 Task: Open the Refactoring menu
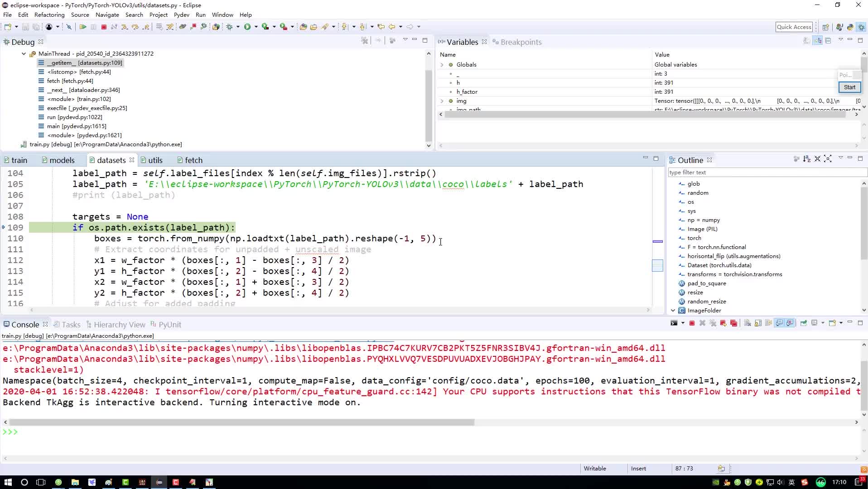tap(49, 14)
